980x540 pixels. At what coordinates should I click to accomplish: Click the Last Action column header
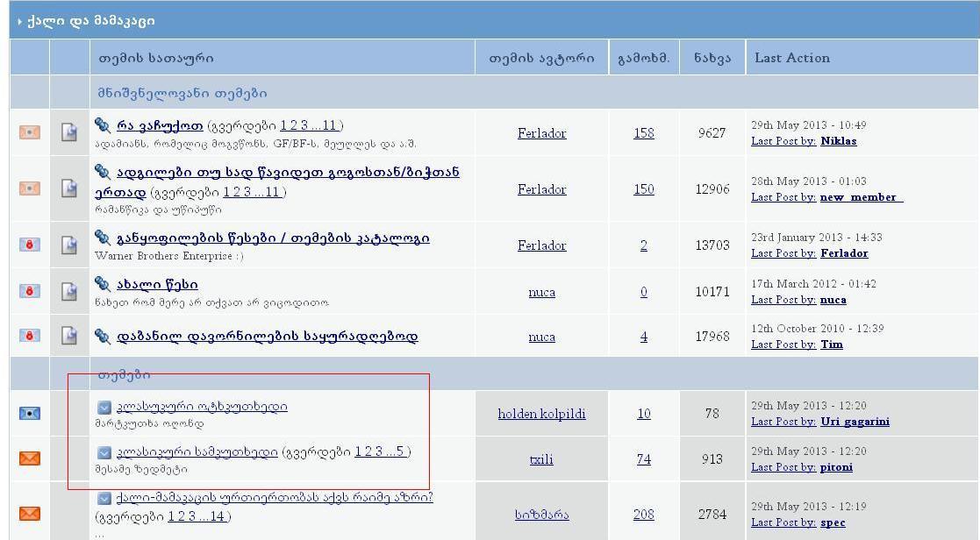coord(792,58)
